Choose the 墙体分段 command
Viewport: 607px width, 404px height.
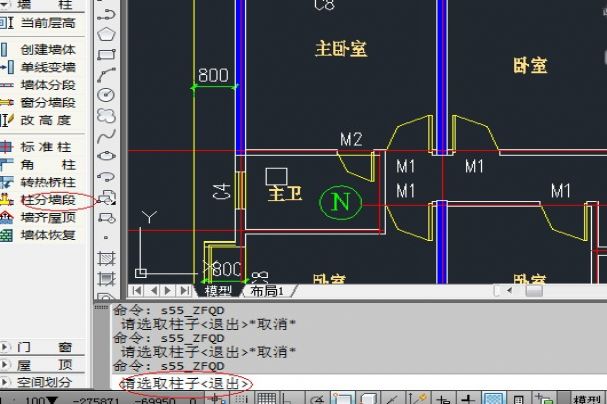coord(47,85)
